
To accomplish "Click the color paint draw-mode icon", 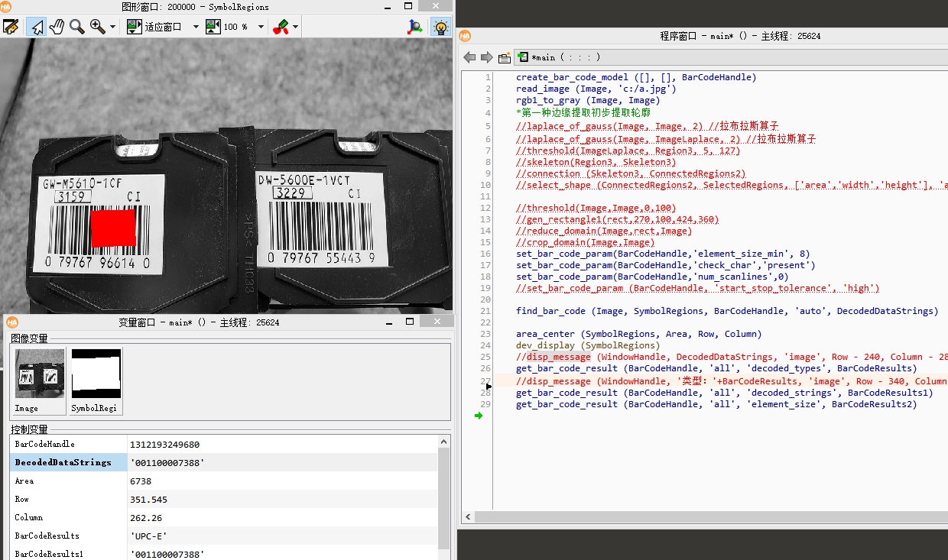I will coord(281,27).
